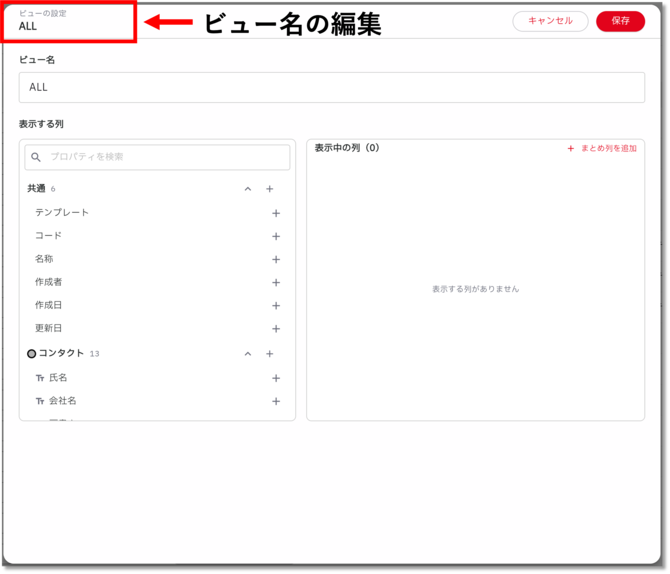Select the 氏名 property row

point(157,378)
